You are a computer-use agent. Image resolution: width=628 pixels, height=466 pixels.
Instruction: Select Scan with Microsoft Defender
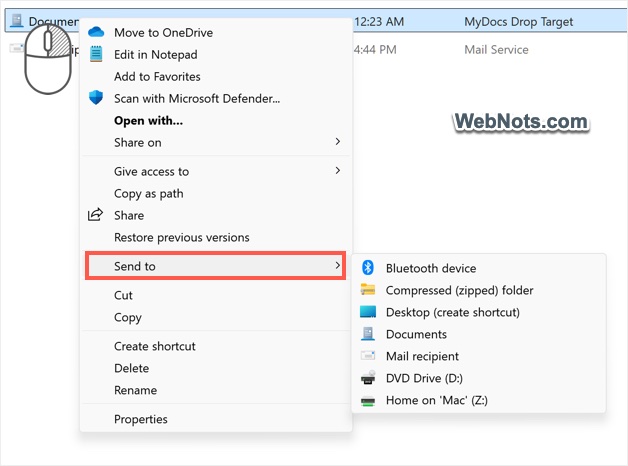pyautogui.click(x=216, y=98)
